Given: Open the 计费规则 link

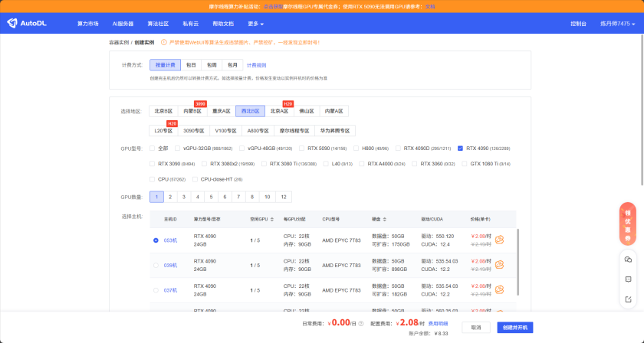Looking at the screenshot, I should (256, 65).
